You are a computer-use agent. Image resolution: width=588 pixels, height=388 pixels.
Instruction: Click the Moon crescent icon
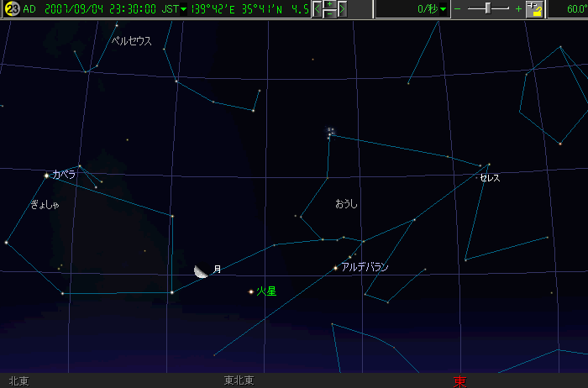click(x=202, y=270)
